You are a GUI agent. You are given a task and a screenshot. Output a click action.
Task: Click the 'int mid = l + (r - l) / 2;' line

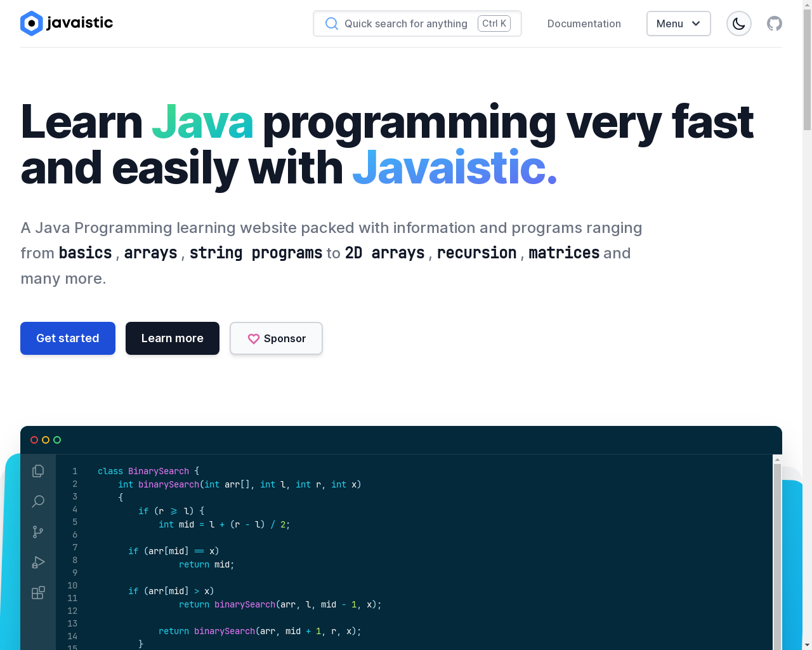[225, 524]
